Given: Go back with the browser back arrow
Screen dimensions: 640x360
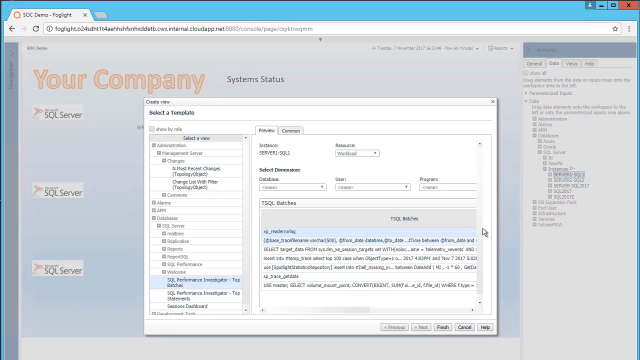Looking at the screenshot, I should (12, 29).
